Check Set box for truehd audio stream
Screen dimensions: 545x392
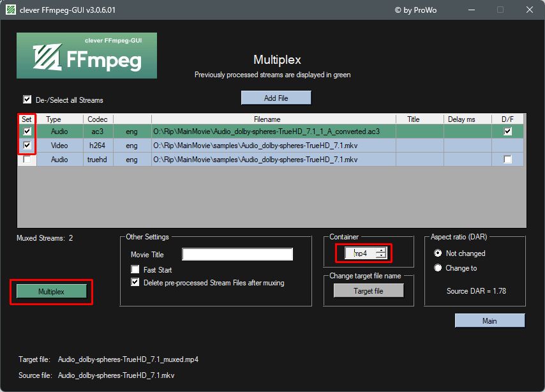27,160
